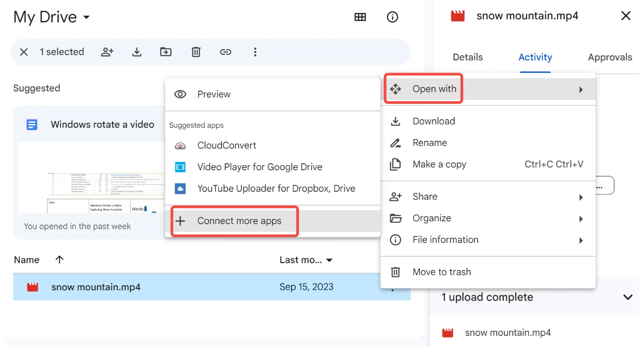Screen dimensions: 644x357
Task: Collapse the 1 upload complete panel
Action: (x=627, y=297)
